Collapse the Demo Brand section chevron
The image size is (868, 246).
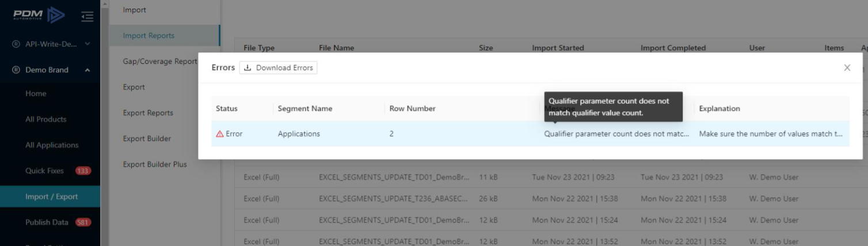coord(87,70)
